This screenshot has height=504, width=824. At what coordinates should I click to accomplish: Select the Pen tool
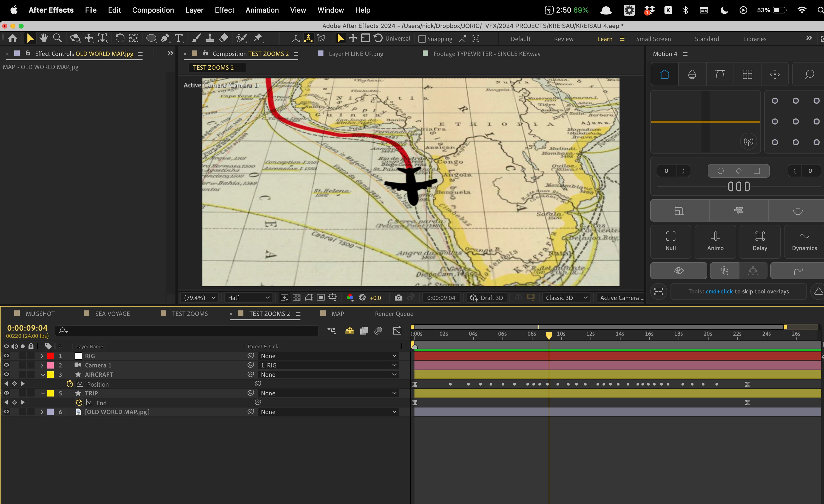(x=164, y=38)
